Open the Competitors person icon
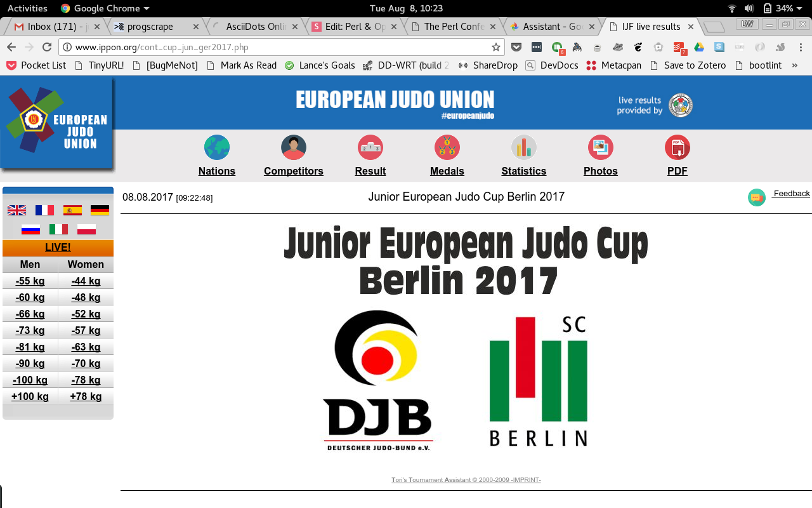 294,147
